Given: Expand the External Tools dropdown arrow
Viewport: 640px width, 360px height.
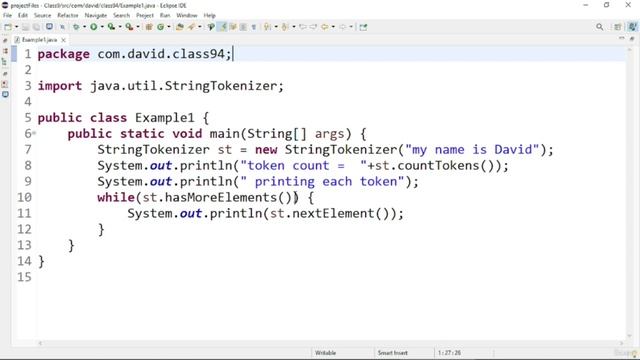Looking at the screenshot, I should coord(138,27).
